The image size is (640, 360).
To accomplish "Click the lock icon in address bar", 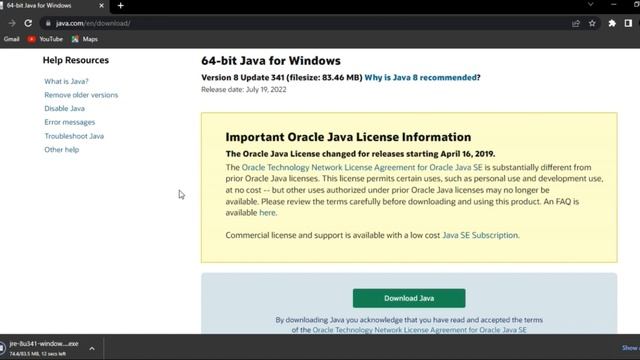I will (x=48, y=23).
